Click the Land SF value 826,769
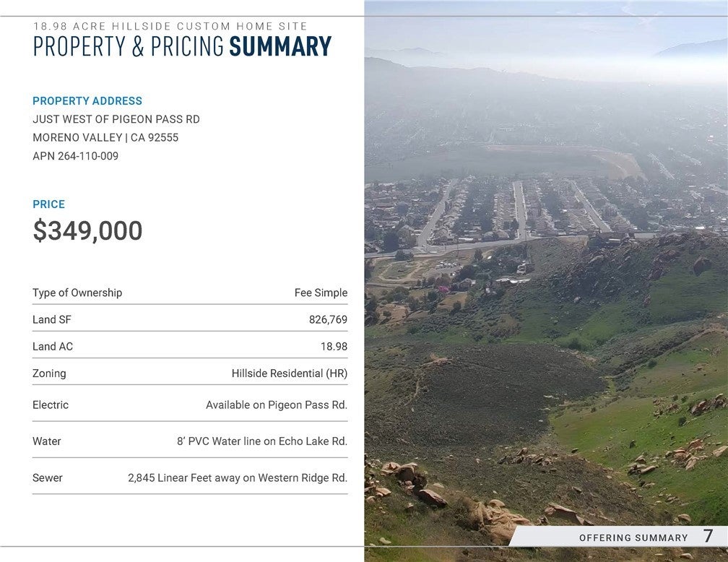 coord(328,319)
